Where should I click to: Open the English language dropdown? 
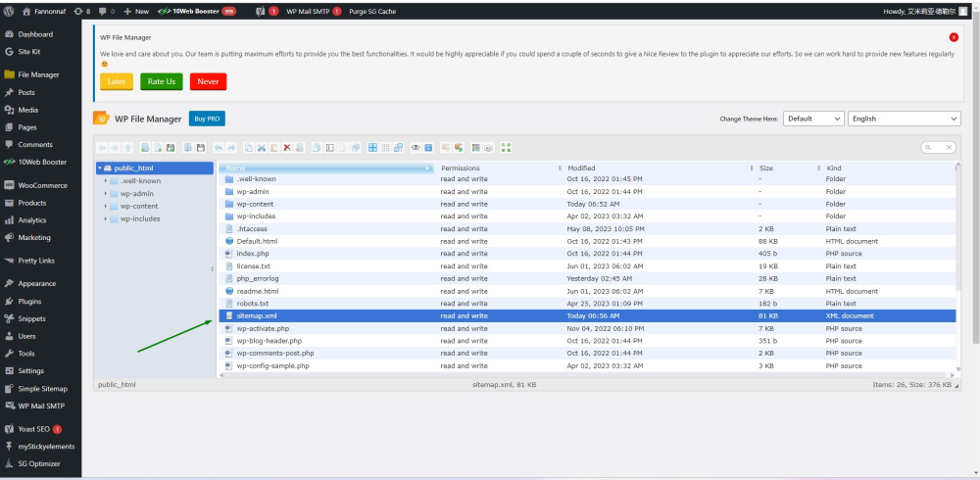coord(904,119)
